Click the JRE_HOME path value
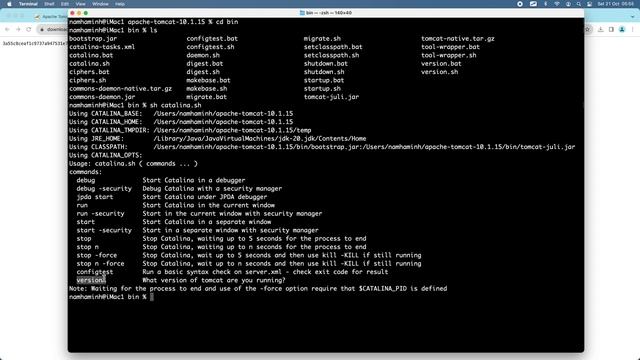This screenshot has width=640, height=360. click(260, 139)
